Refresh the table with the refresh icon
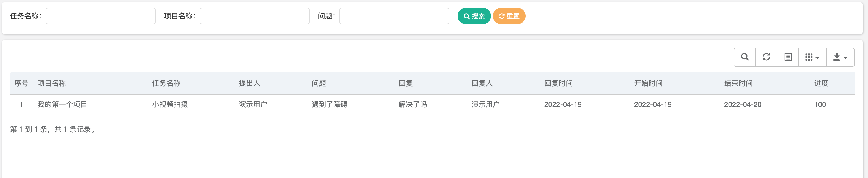The height and width of the screenshot is (178, 868). (766, 57)
